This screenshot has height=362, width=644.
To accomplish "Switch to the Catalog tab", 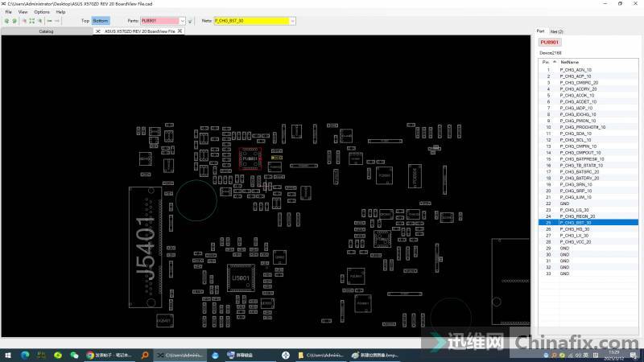I will pyautogui.click(x=46, y=31).
